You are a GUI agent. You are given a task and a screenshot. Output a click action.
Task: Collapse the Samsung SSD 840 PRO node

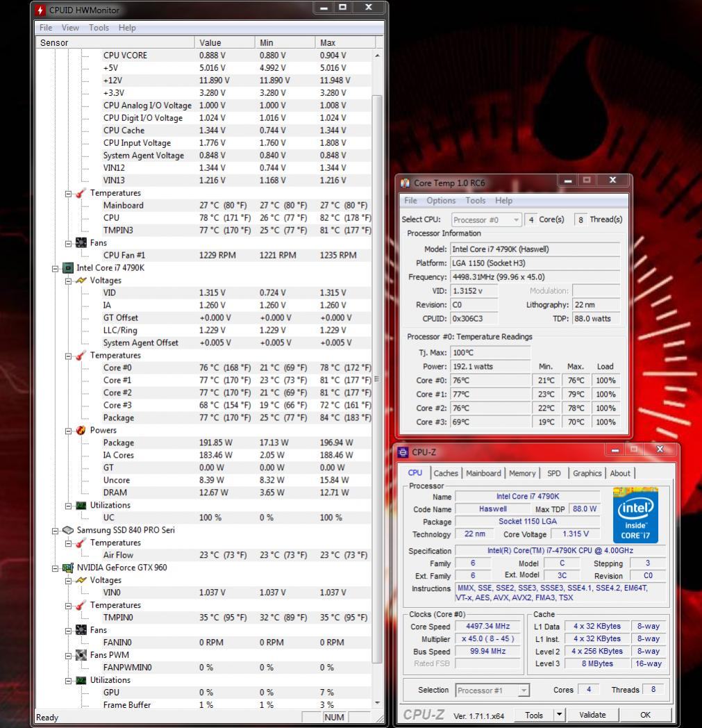[x=56, y=531]
